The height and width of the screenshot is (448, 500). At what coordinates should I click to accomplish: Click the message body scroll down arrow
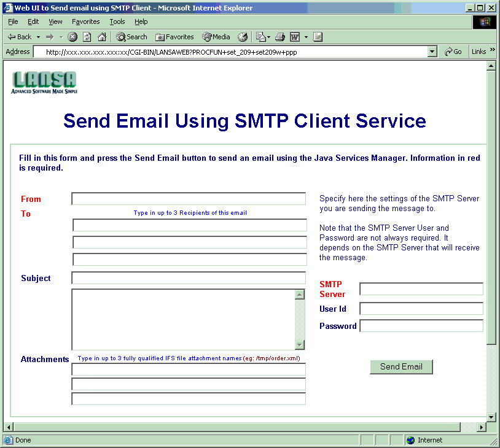[x=299, y=344]
